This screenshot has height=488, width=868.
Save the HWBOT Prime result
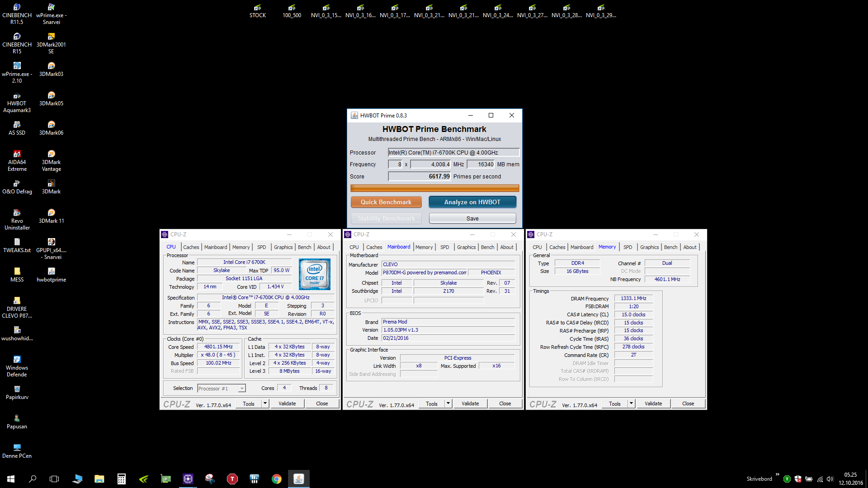pyautogui.click(x=472, y=218)
